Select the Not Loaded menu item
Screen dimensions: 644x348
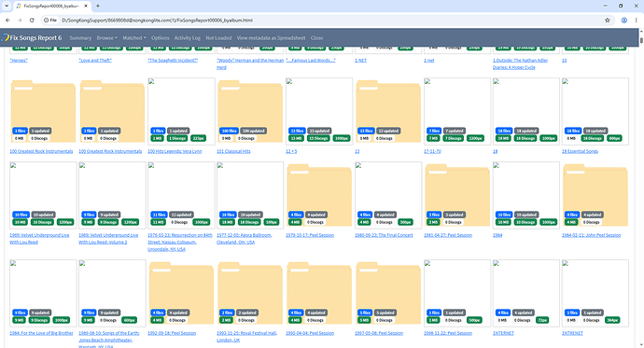tap(218, 37)
